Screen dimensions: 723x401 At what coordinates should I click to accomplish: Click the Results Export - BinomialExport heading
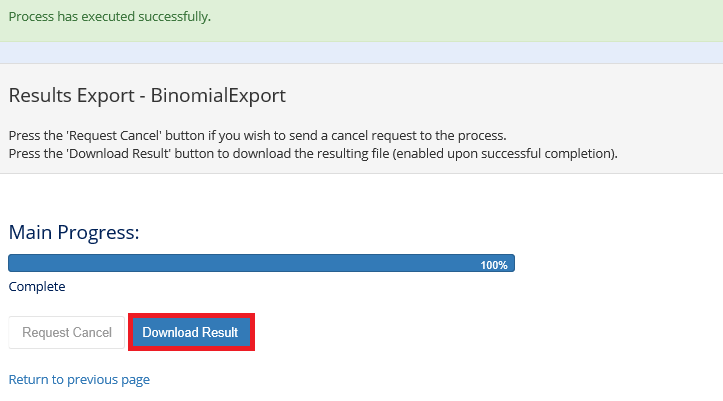click(x=147, y=96)
